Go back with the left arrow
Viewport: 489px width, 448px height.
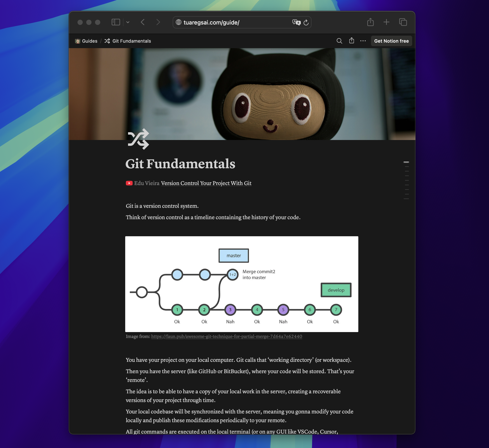tap(143, 22)
